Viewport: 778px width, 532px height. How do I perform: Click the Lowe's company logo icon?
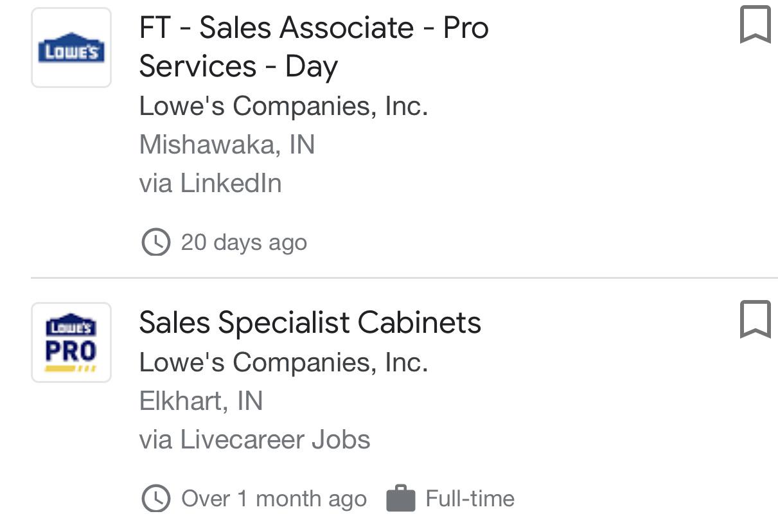(x=71, y=46)
